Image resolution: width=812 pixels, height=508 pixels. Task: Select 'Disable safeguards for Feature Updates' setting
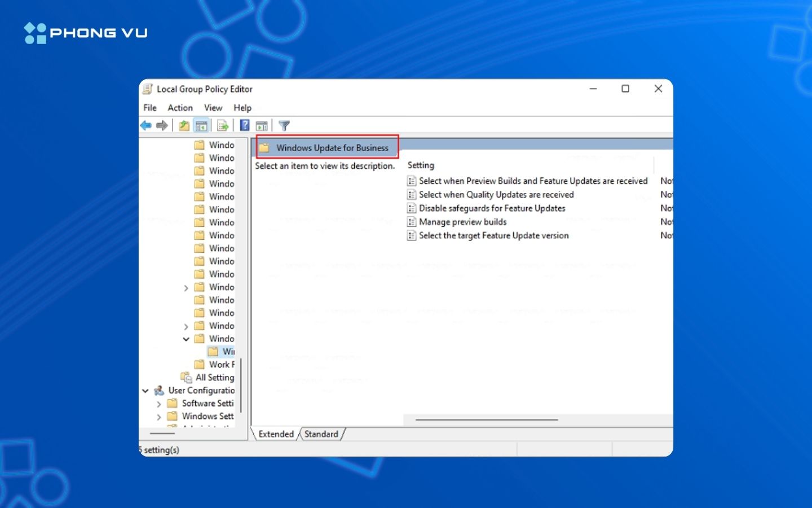[x=492, y=208]
